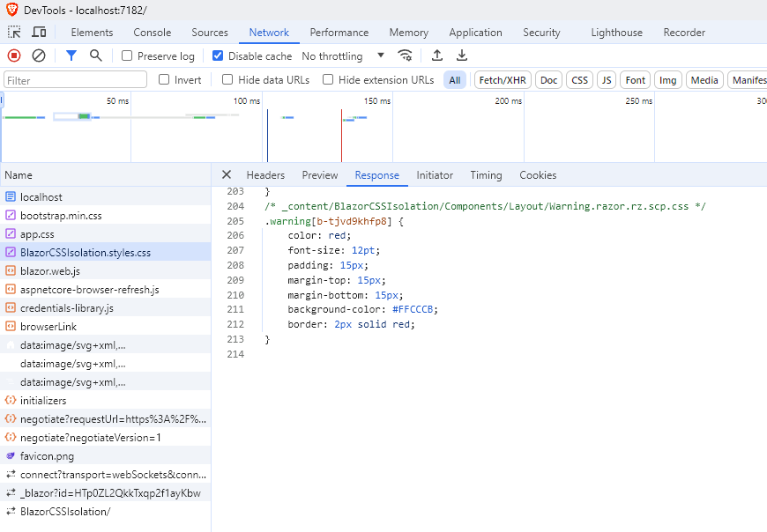Screen dimensions: 767x532
Task: Open the Security panel tab
Action: click(541, 33)
